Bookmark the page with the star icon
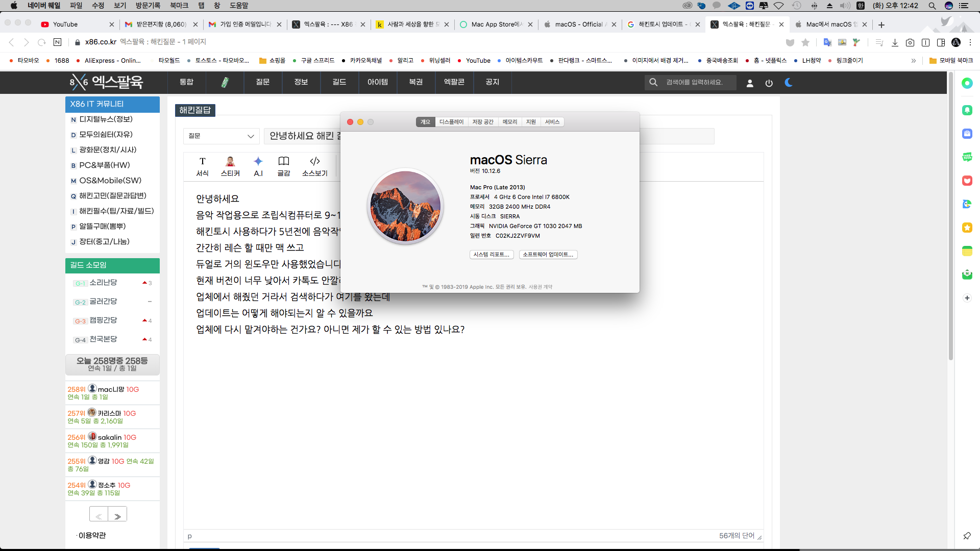The height and width of the screenshot is (551, 980). 805,42
